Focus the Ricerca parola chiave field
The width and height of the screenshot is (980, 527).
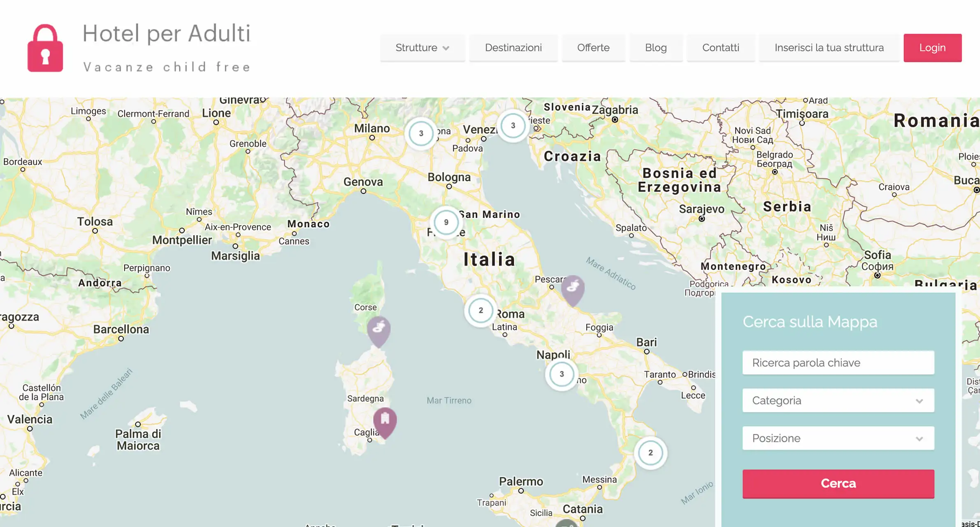[838, 363]
